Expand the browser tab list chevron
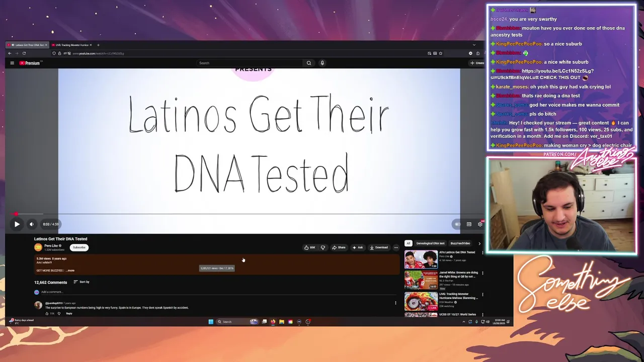 tap(474, 45)
